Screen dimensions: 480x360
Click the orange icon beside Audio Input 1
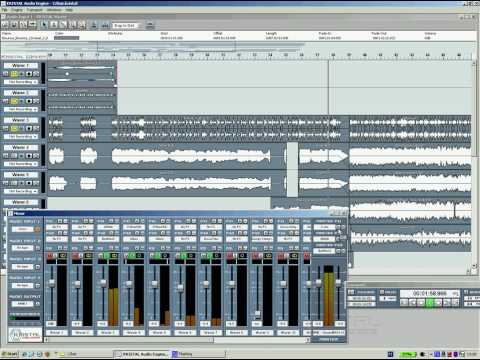click(x=37, y=229)
